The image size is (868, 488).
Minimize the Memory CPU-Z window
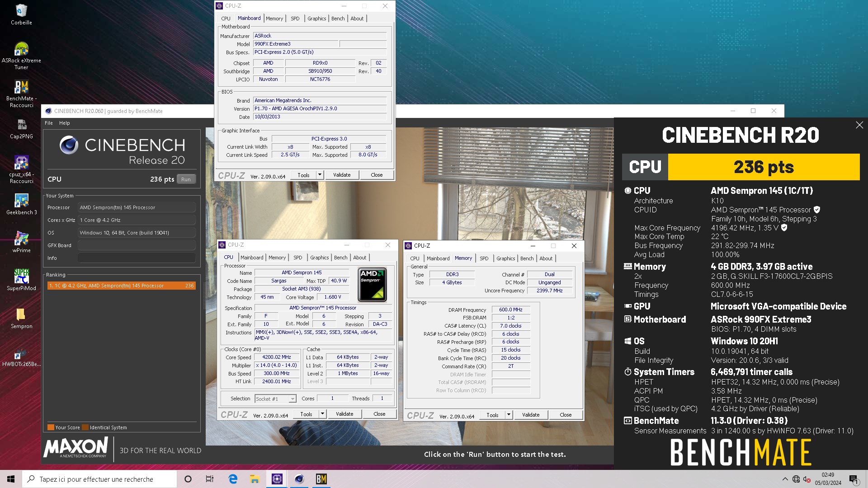click(533, 246)
